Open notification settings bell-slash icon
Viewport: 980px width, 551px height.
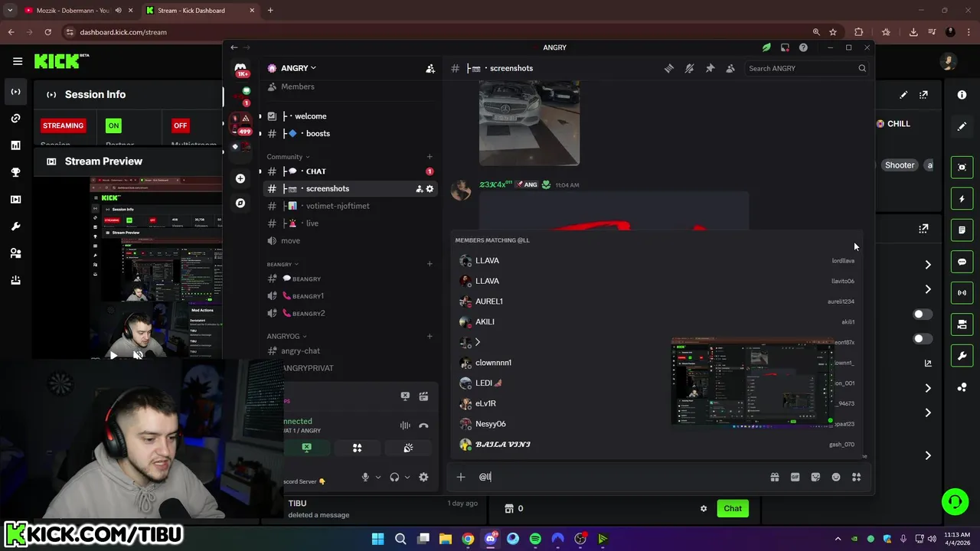tap(689, 68)
